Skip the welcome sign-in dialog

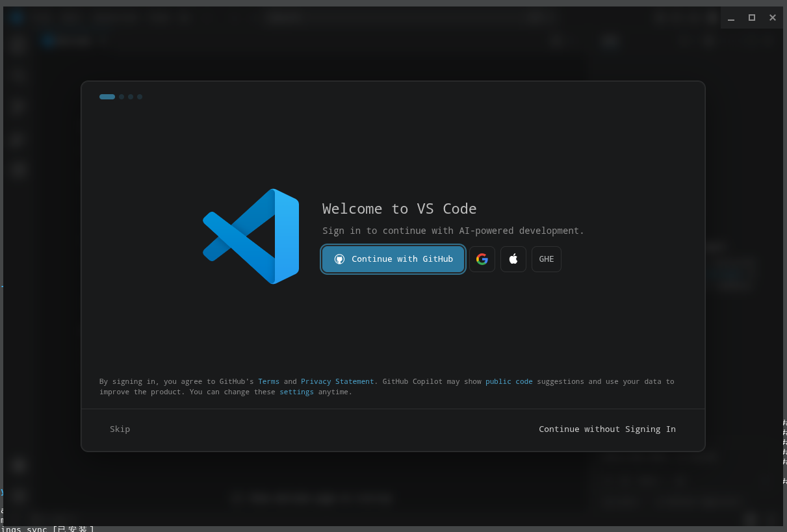coord(120,429)
